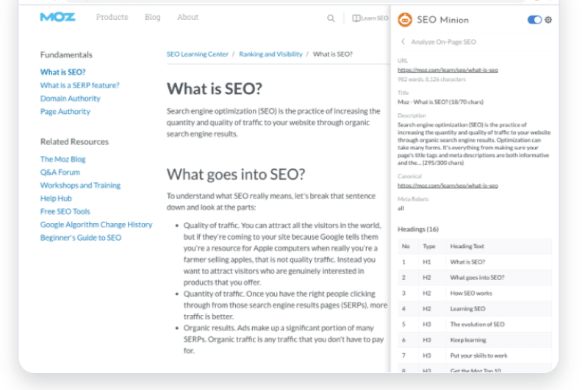Select the Type column header
The image size is (588, 390).
tap(429, 247)
